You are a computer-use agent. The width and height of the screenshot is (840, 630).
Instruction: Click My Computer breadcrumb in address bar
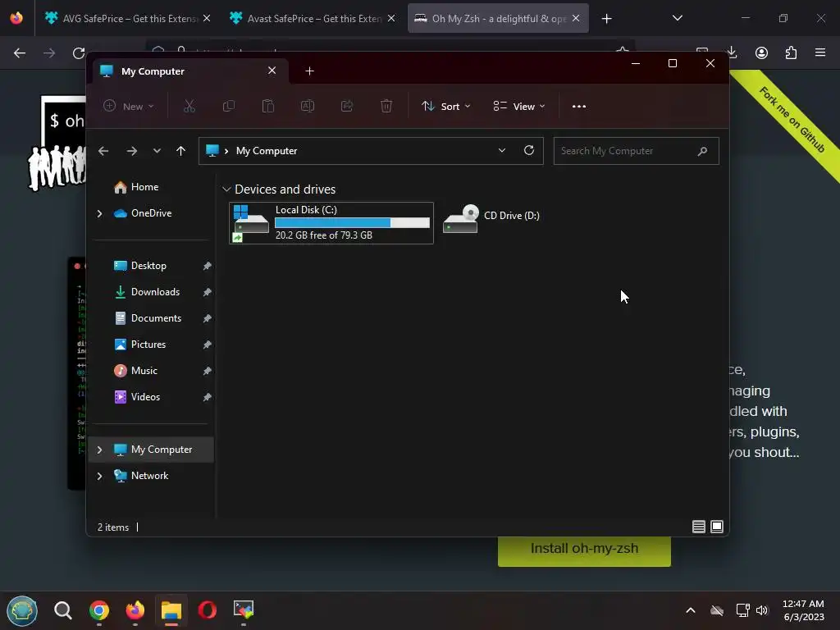[267, 151]
